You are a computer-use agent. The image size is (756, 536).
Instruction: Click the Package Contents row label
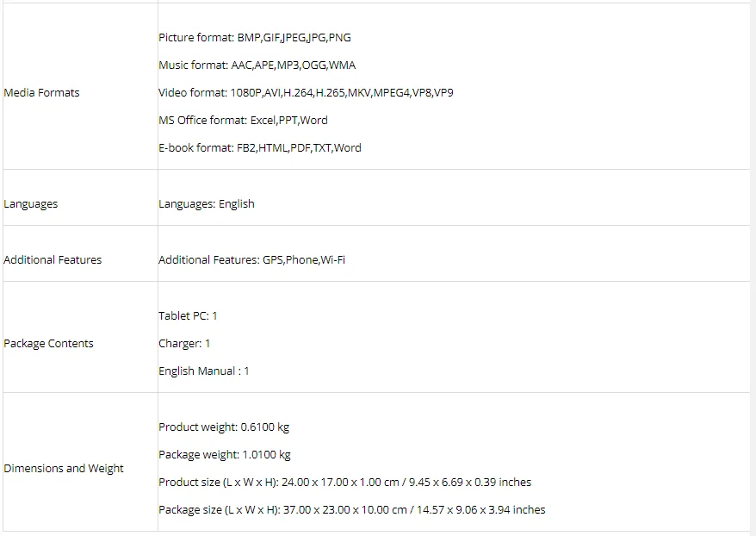tap(48, 343)
